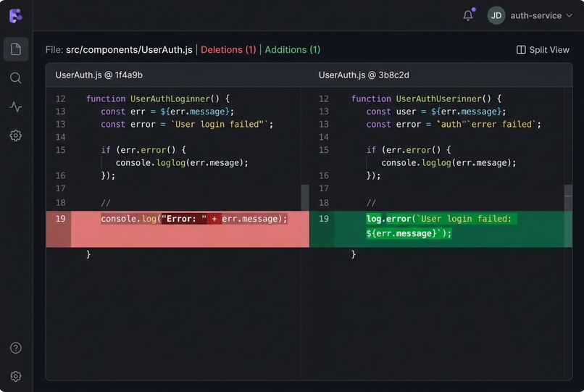Viewport: 584px width, 392px height.
Task: Click right pane 'if (err.error() {' line
Action: (409, 150)
